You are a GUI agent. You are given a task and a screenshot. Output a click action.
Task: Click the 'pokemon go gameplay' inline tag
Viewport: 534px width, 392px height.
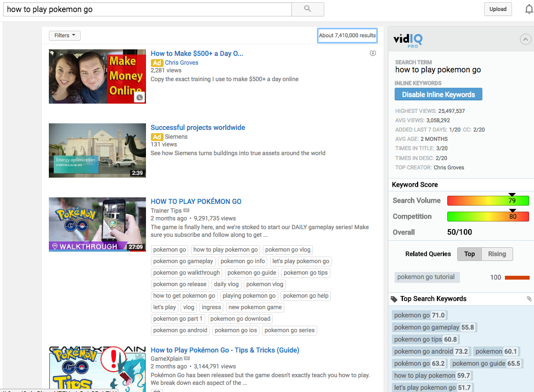(x=183, y=262)
